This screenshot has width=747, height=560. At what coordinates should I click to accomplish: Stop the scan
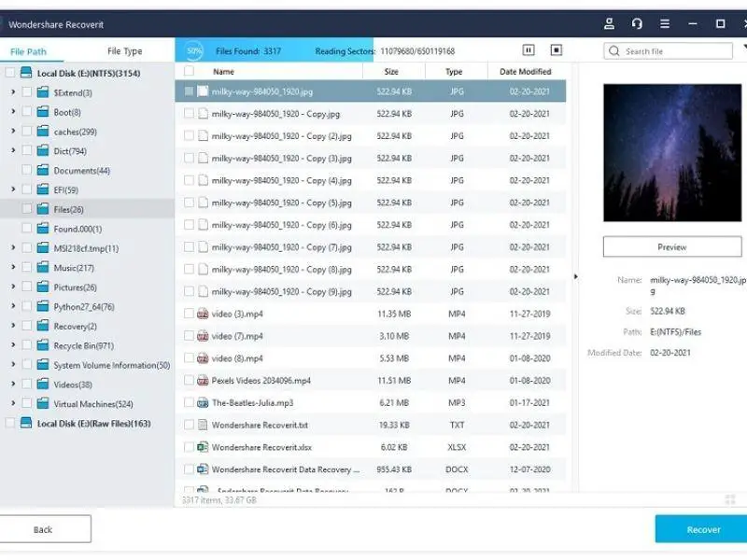556,50
